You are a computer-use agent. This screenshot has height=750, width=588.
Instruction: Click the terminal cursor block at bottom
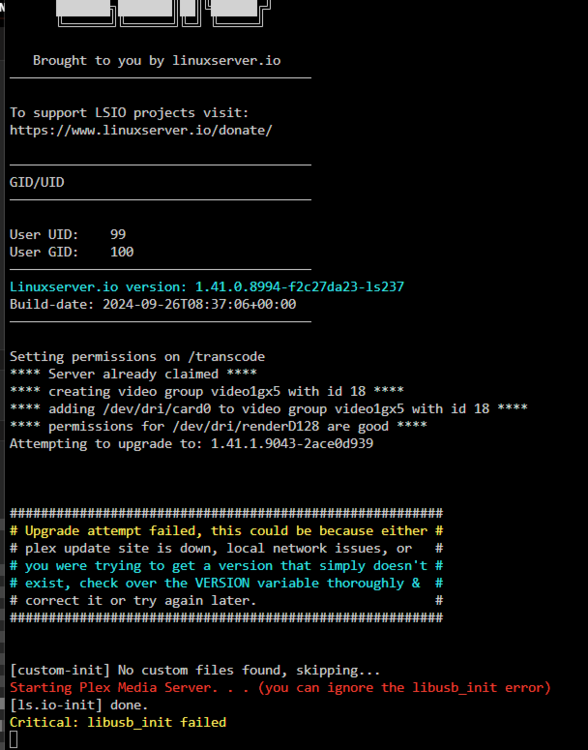[13, 739]
